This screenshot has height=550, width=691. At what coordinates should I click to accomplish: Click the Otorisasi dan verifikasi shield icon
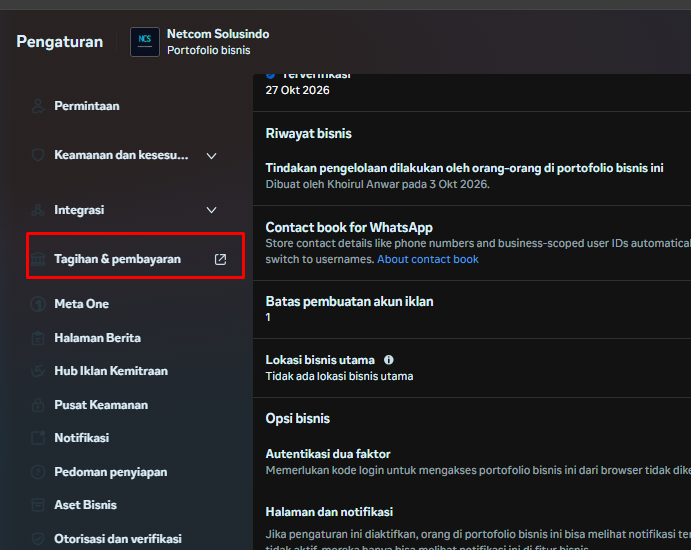pos(38,539)
